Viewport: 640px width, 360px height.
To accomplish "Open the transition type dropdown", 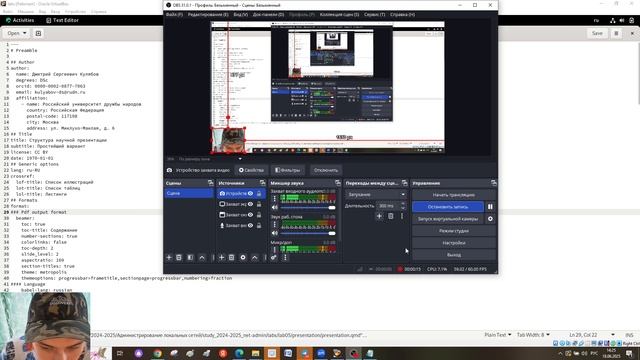I will click(376, 195).
